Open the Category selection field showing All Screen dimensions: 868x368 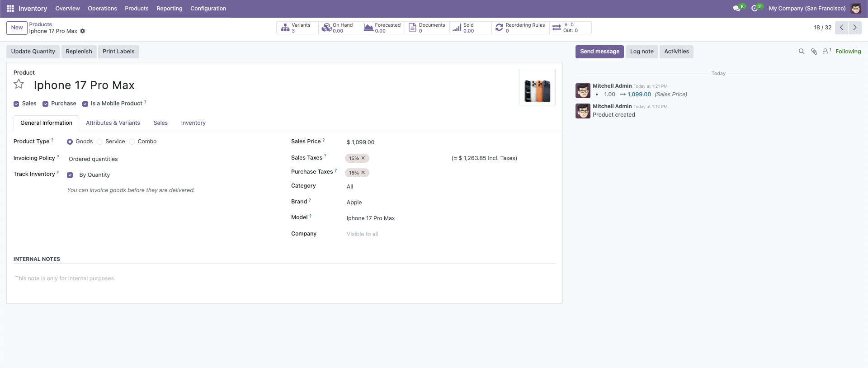(450, 187)
